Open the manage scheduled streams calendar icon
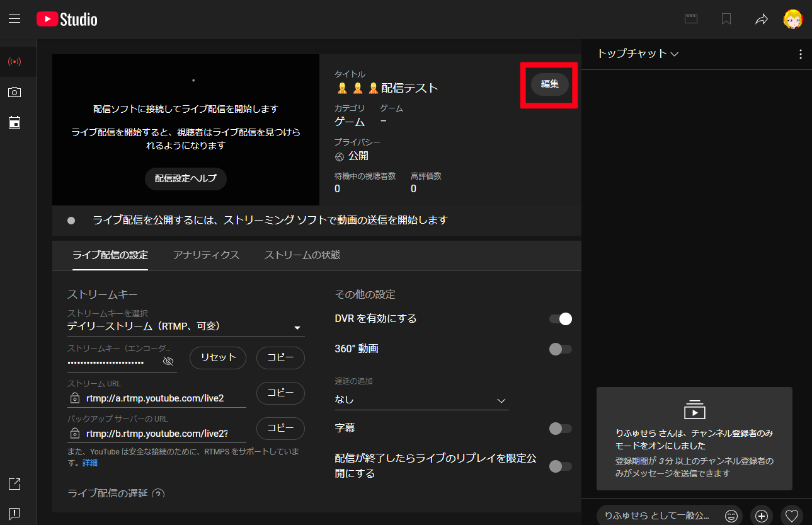Viewport: 812px width, 525px height. [x=14, y=122]
